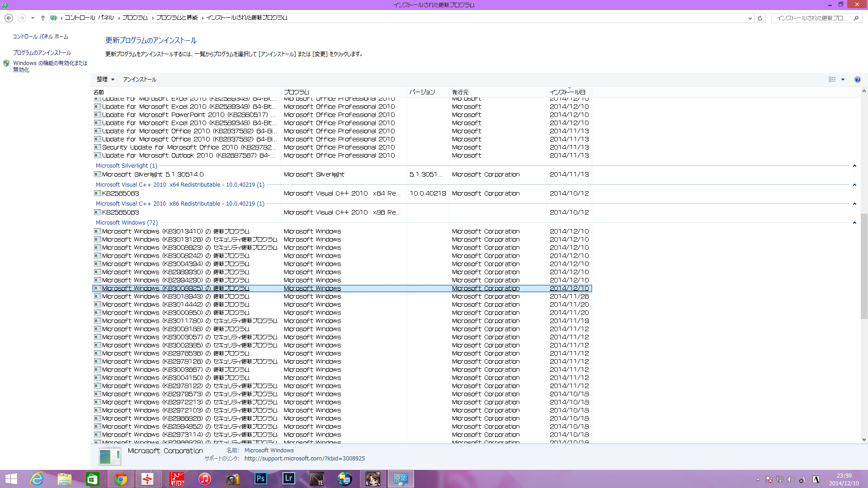Collapse the Visual C++ 2010 x64 Redistributable group
This screenshot has width=868, height=488.
tap(854, 185)
